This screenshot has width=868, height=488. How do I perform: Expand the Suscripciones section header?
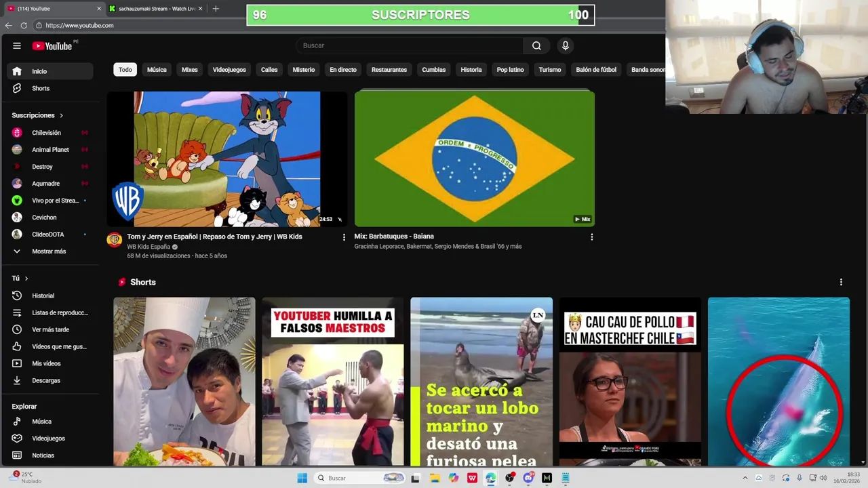[x=37, y=115]
